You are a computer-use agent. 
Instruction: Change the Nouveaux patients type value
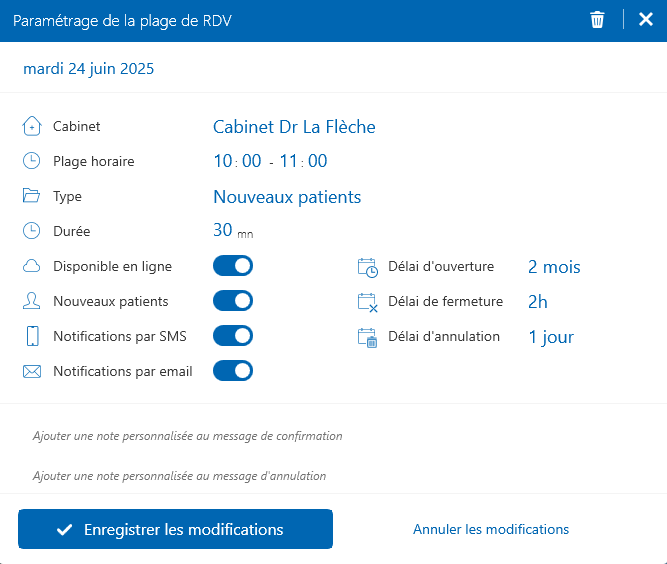click(x=287, y=197)
